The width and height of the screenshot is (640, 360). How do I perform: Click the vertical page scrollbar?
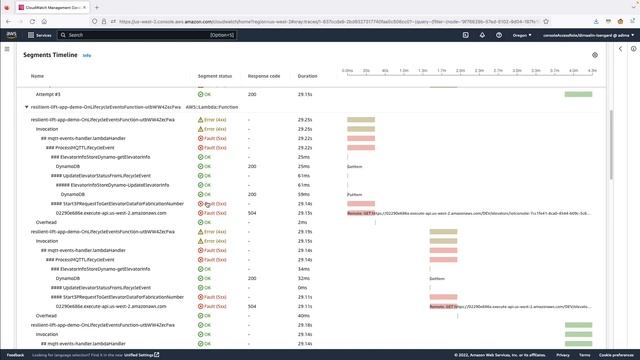(611, 144)
